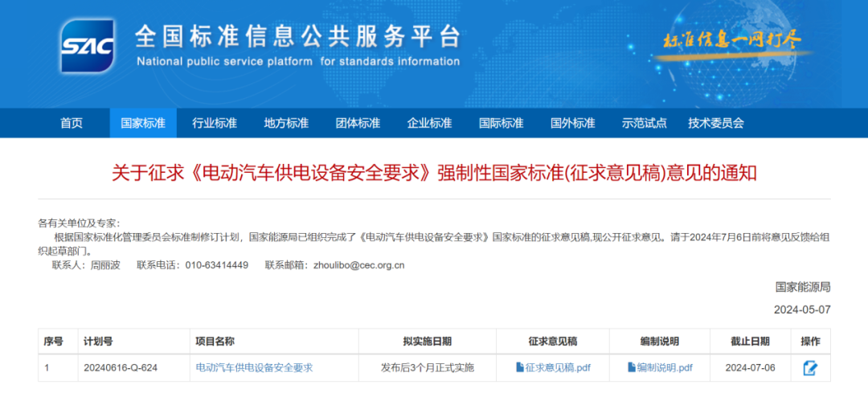Click the 拟实施日期 column header
The height and width of the screenshot is (397, 868).
pyautogui.click(x=428, y=342)
